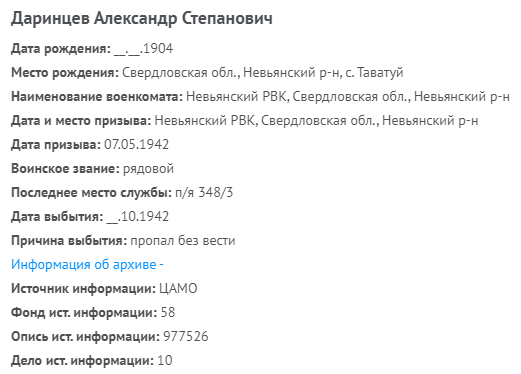
Task: Click the last service place п/я 348/3
Action: click(204, 192)
